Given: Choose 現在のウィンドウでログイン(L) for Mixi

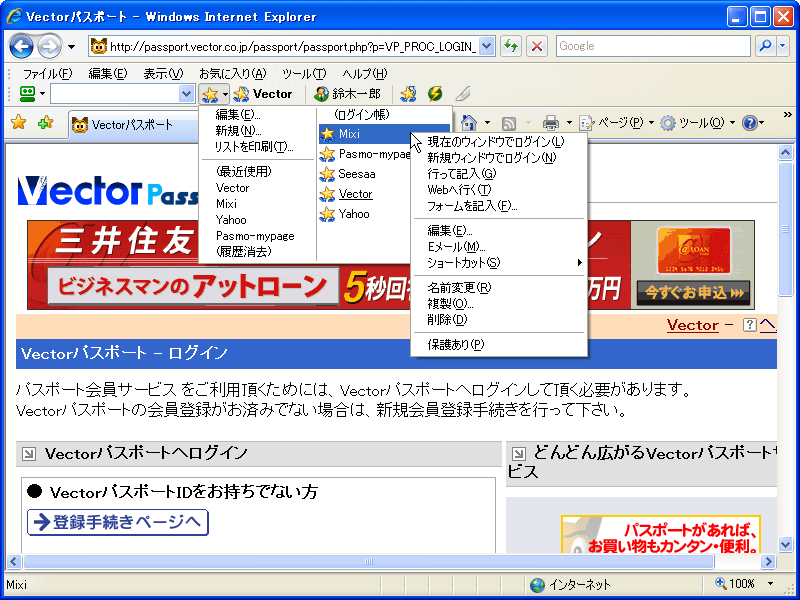Looking at the screenshot, I should [499, 141].
